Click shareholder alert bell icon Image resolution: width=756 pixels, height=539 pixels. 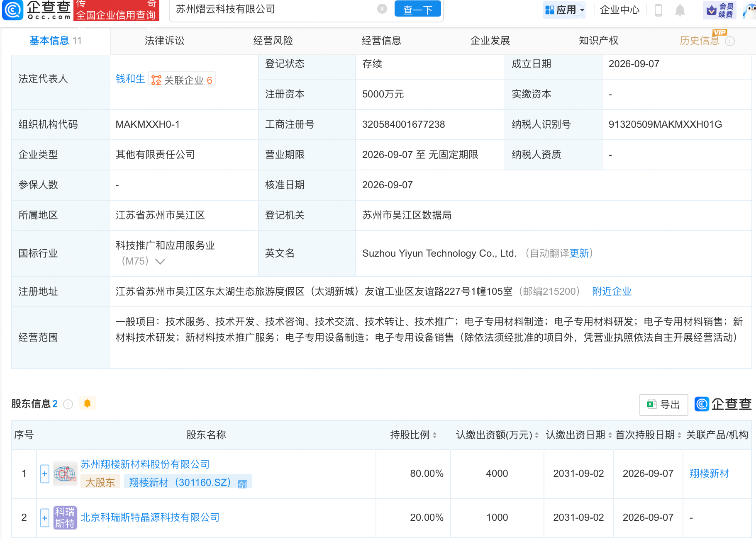(87, 403)
